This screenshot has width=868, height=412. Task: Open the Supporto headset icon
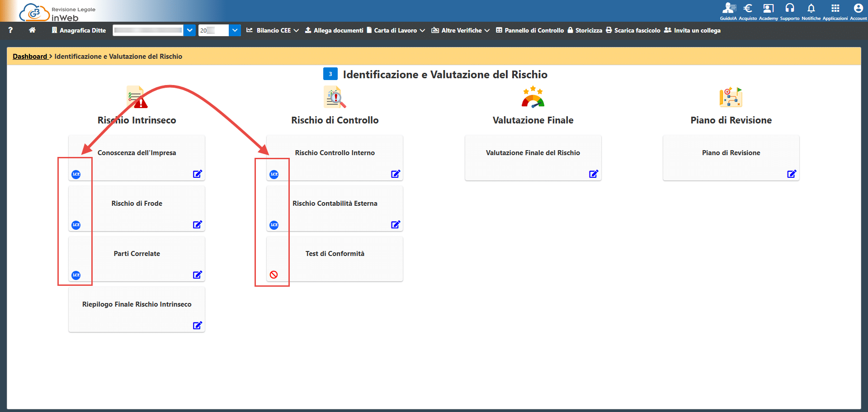(790, 8)
